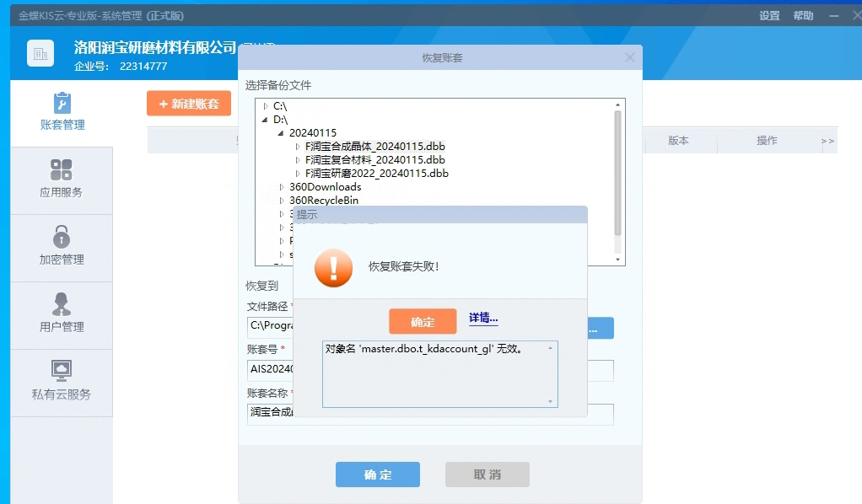Collapse the D:\ drive node
862x504 pixels.
pos(266,120)
